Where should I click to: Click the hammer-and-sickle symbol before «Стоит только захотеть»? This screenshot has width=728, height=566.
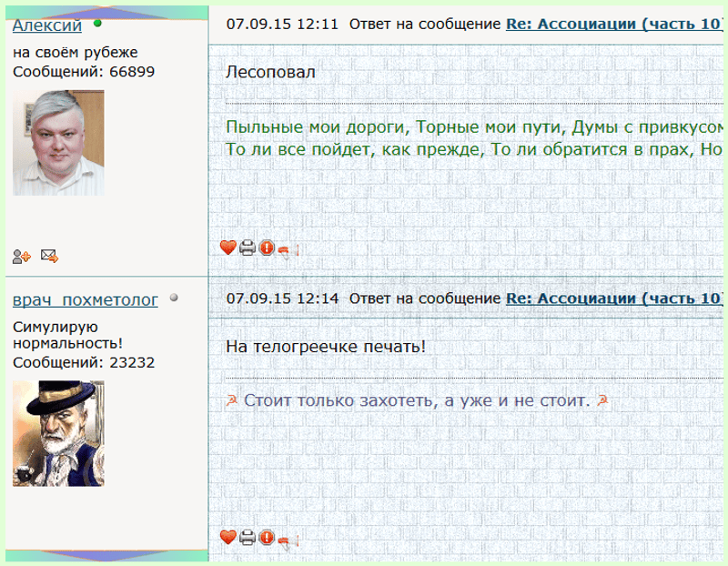(232, 399)
